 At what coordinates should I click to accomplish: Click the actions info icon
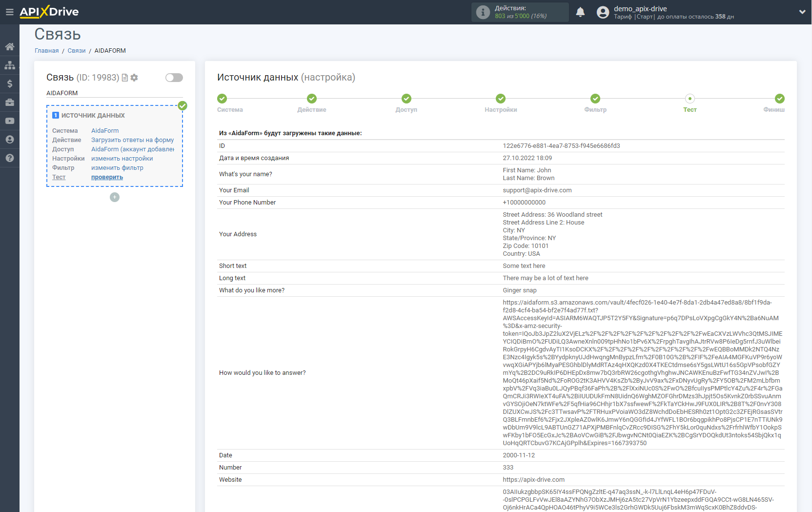coord(483,12)
